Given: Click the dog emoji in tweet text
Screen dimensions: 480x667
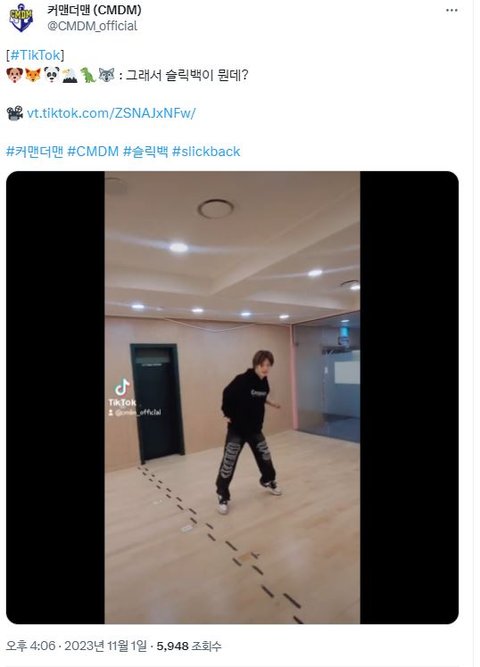Looking at the screenshot, I should pos(14,75).
